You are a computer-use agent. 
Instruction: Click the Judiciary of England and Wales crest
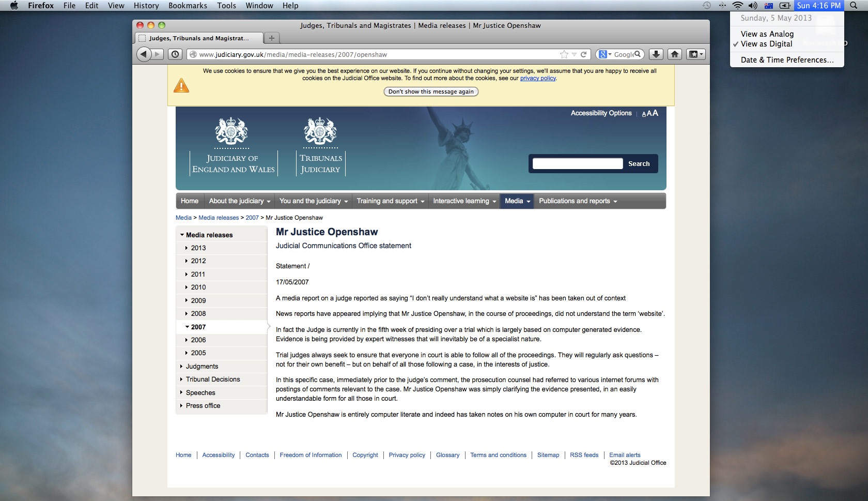pyautogui.click(x=231, y=131)
